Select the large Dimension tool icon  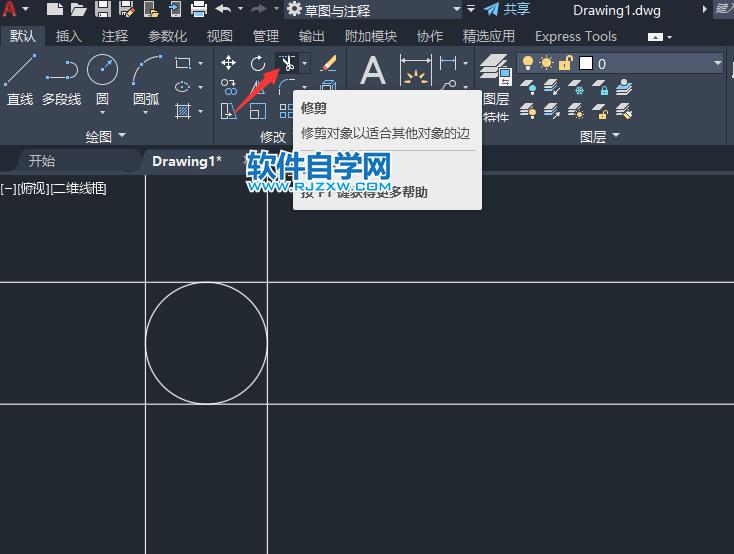click(416, 70)
